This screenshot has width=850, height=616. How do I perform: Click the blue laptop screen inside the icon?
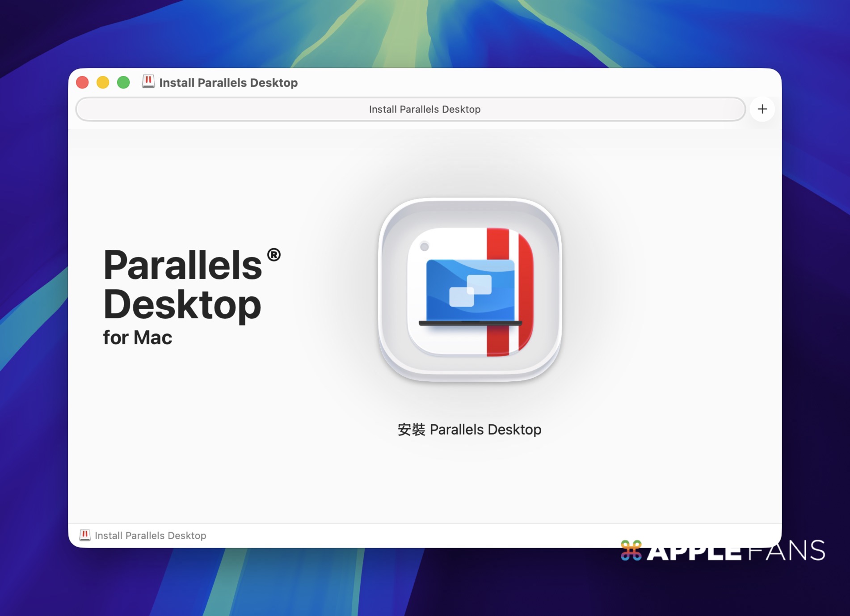469,291
